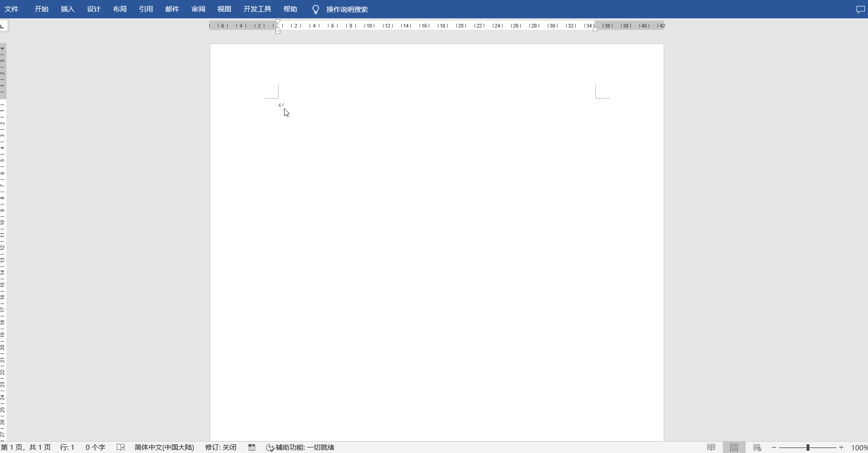Switch to Read Mode view
Screen dimensions: 868x453
[x=711, y=447]
